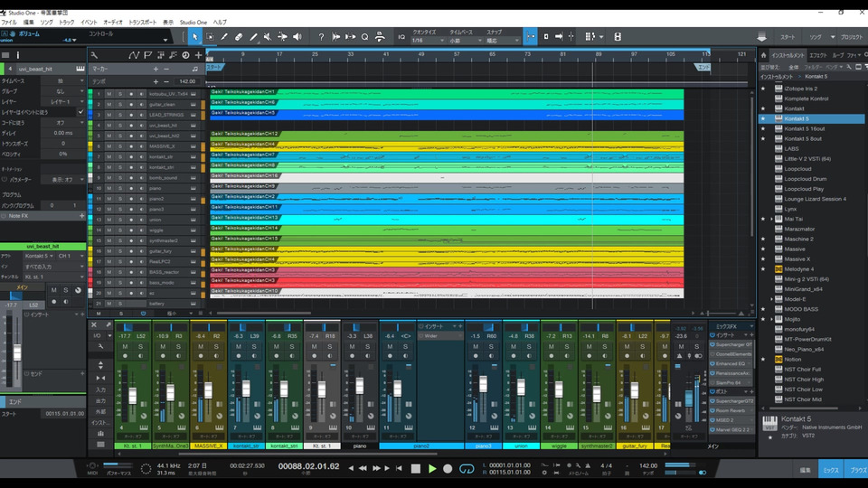Select Massive X in the instrument list

[x=797, y=259]
